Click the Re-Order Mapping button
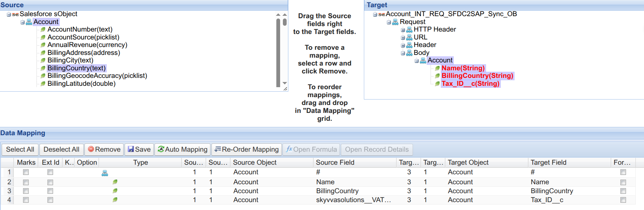 [246, 150]
